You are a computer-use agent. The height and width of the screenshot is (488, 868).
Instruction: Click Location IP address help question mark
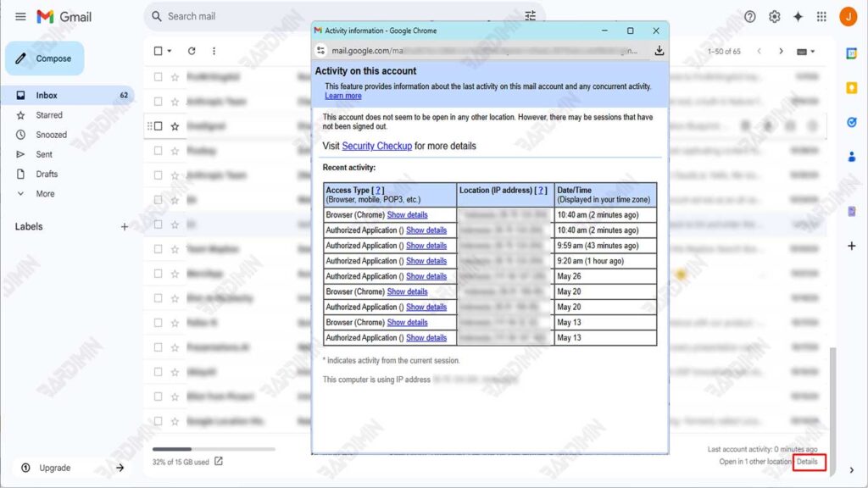click(541, 191)
